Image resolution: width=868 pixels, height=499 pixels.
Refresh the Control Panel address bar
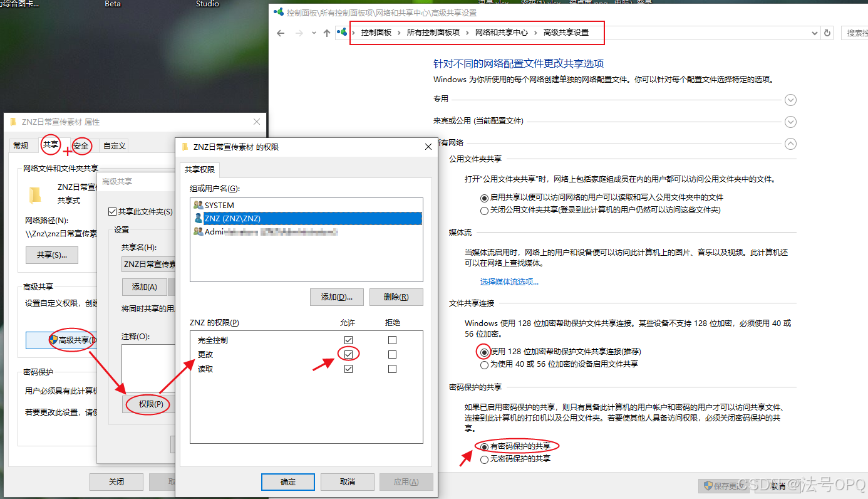pyautogui.click(x=828, y=33)
